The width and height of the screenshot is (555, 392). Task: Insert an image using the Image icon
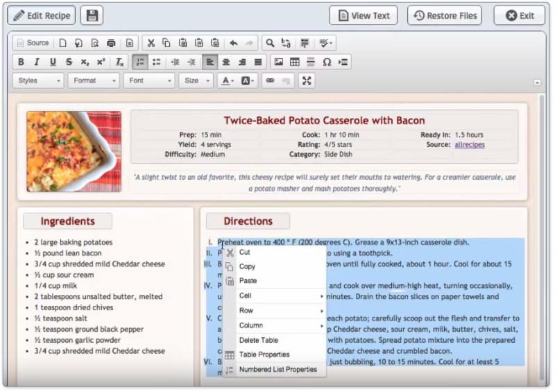click(x=278, y=62)
